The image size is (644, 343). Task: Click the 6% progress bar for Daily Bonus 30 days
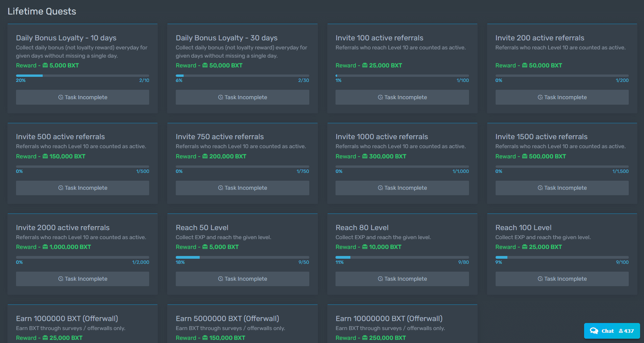pyautogui.click(x=242, y=76)
